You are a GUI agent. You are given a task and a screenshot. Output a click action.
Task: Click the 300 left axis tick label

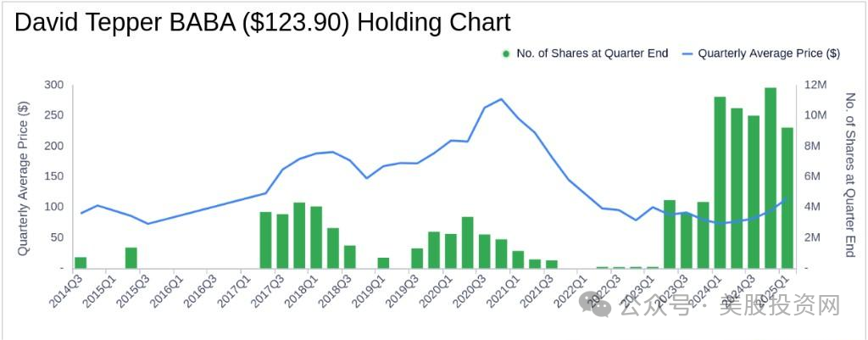[55, 85]
